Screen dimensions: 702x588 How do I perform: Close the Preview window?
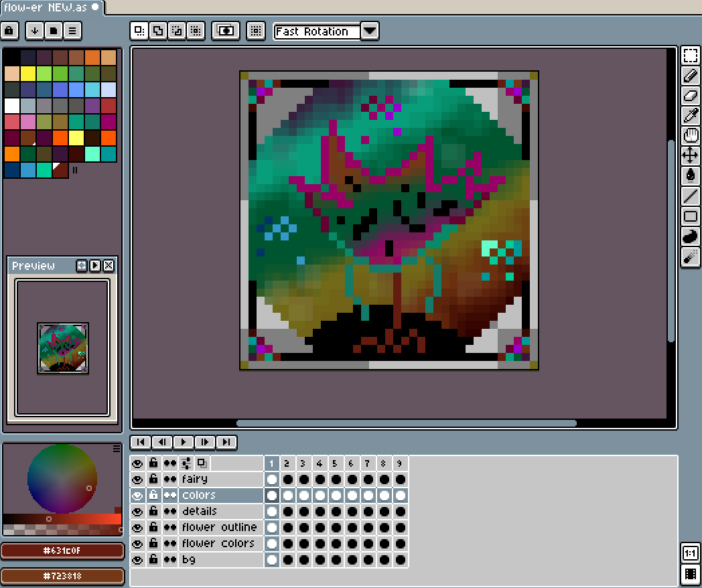(109, 266)
